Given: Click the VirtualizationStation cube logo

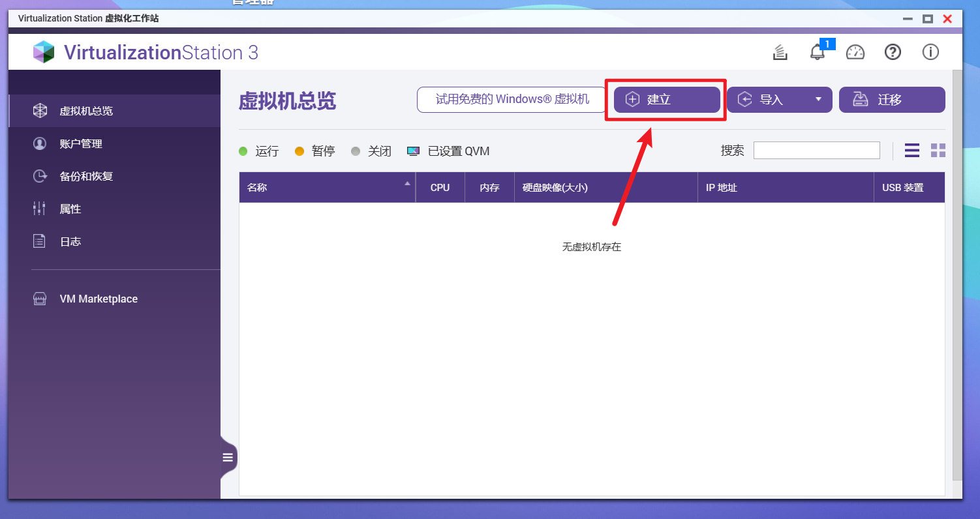Looking at the screenshot, I should pyautogui.click(x=44, y=52).
